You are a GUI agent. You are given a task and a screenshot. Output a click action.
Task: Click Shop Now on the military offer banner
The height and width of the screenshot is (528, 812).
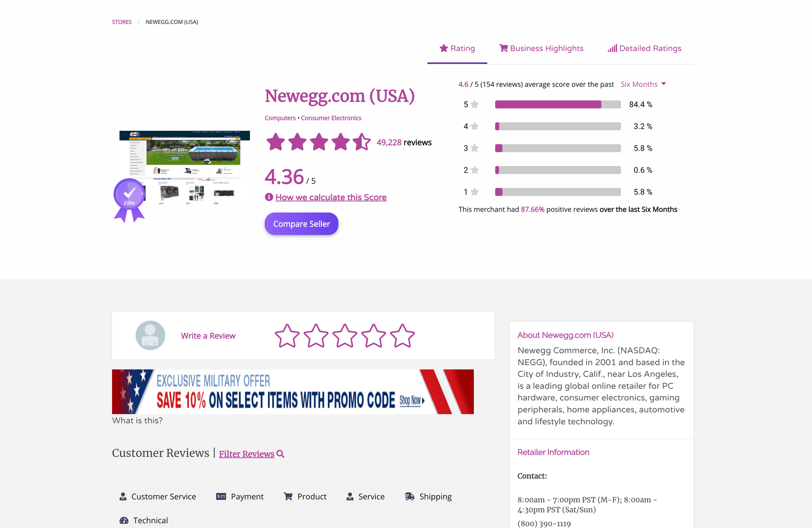411,400
